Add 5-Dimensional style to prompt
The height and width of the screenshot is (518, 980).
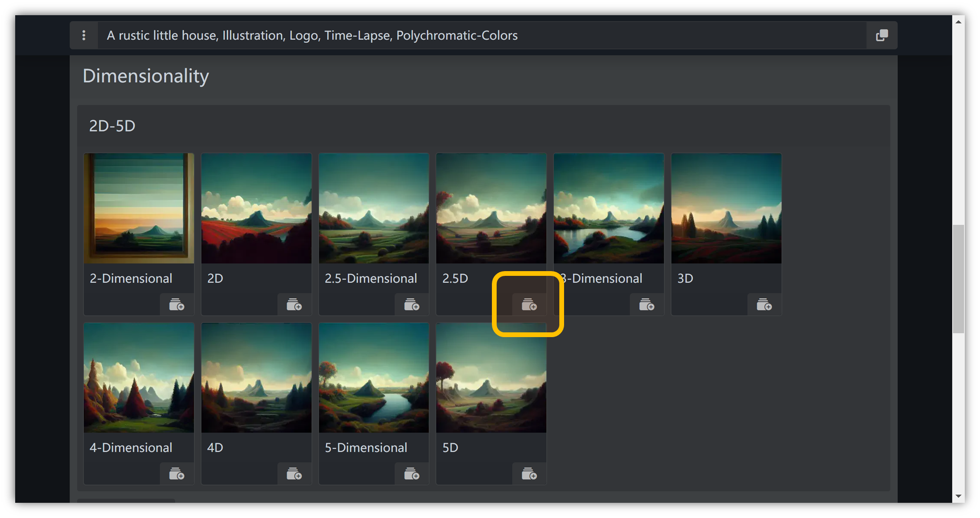(x=412, y=474)
